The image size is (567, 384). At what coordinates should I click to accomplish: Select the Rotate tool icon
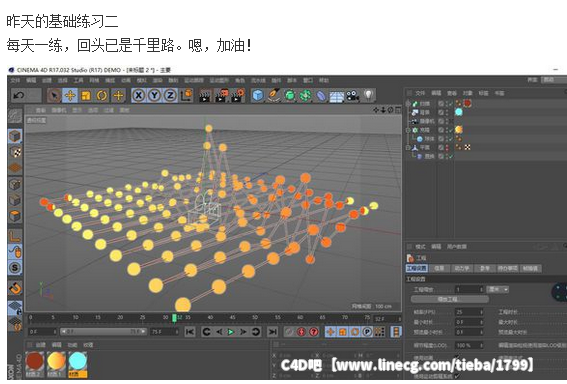102,96
